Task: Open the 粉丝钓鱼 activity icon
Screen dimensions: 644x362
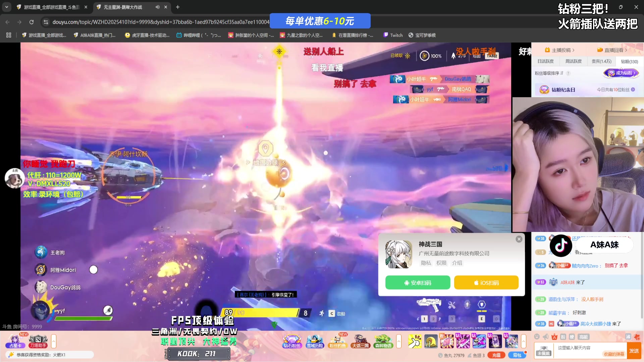Action: (337, 341)
